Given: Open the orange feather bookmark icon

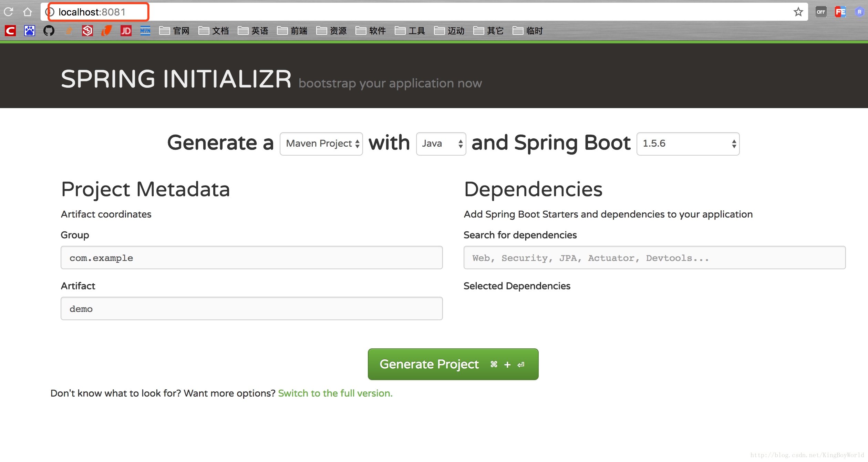Looking at the screenshot, I should coord(106,31).
